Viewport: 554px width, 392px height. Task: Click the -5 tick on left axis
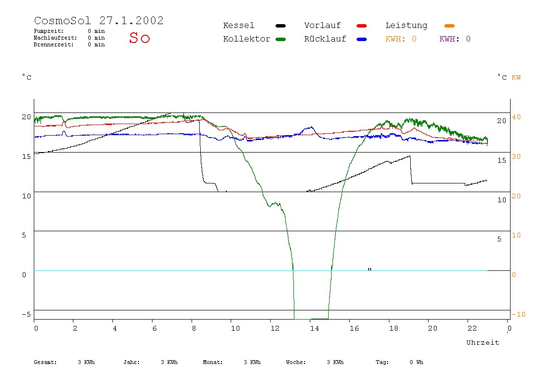pyautogui.click(x=26, y=314)
